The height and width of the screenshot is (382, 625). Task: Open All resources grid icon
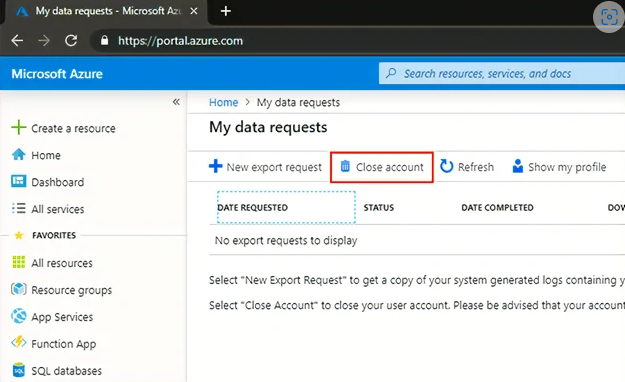[18, 262]
